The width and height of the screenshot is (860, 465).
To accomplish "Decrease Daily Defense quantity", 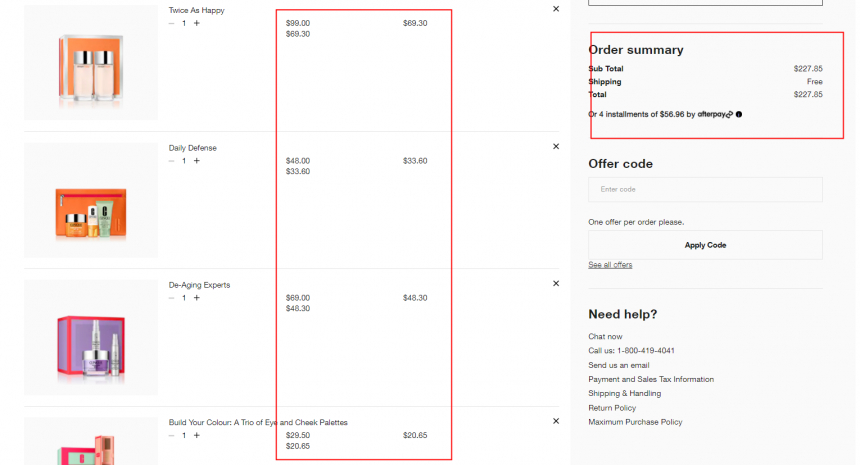I will (172, 161).
